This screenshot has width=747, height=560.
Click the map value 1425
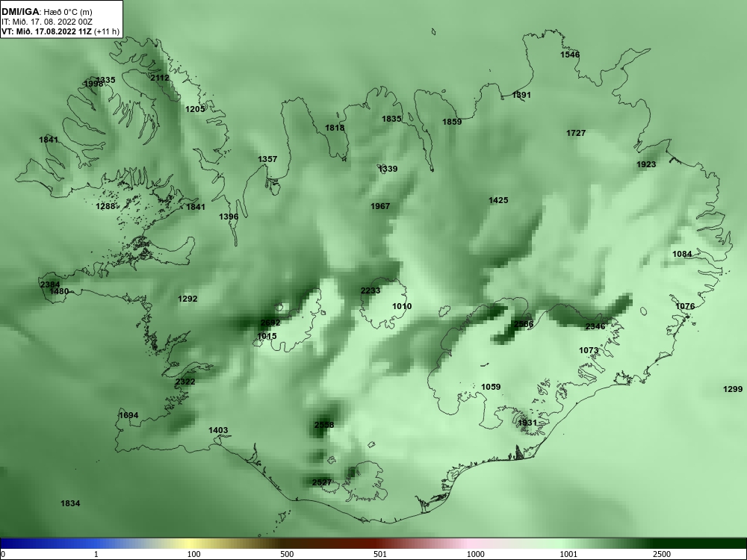tap(498, 200)
